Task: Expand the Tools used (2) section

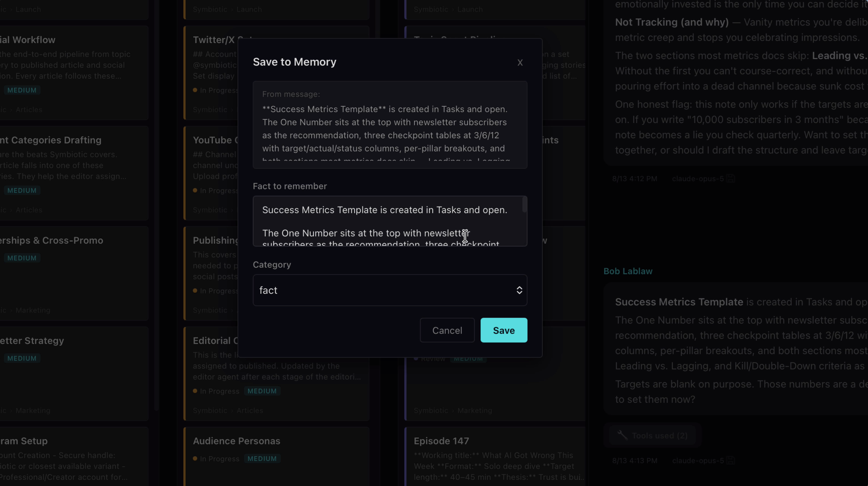Action: [x=652, y=435]
